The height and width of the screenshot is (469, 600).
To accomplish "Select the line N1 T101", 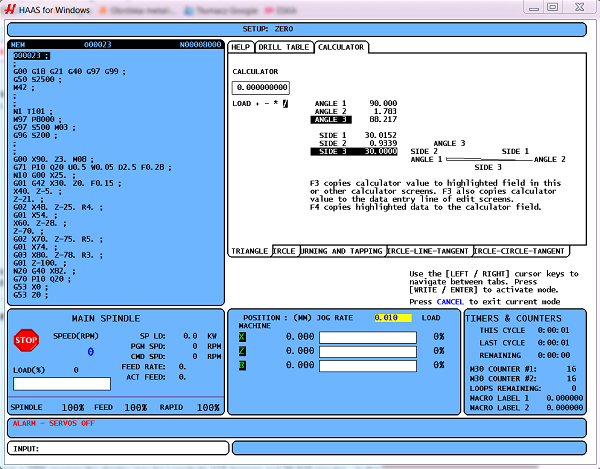I will tap(33, 111).
